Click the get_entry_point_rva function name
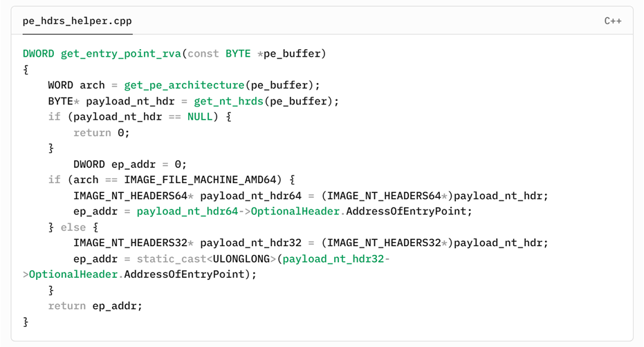The width and height of the screenshot is (644, 347). tap(121, 53)
